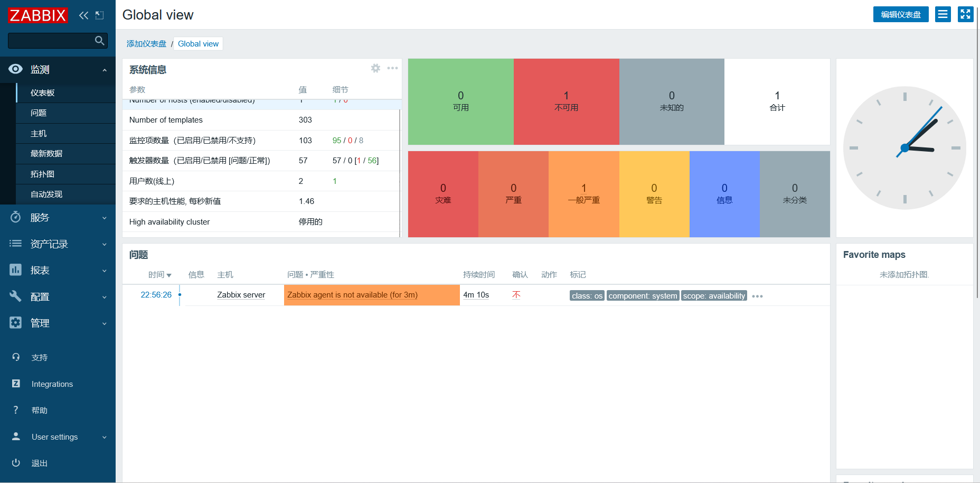Open 系统信息 widget gear settings
Image resolution: width=980 pixels, height=483 pixels.
coord(375,68)
